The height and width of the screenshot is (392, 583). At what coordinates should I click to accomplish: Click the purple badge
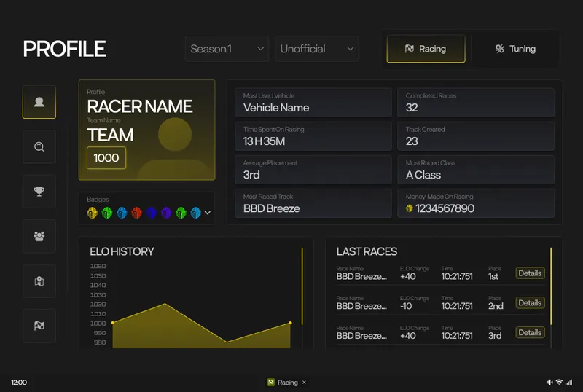coord(166,213)
